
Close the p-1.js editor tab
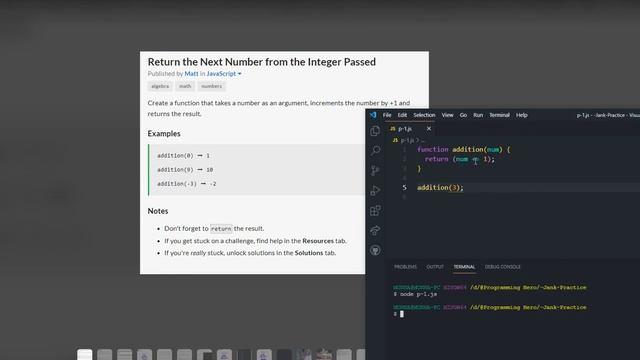[x=429, y=129]
